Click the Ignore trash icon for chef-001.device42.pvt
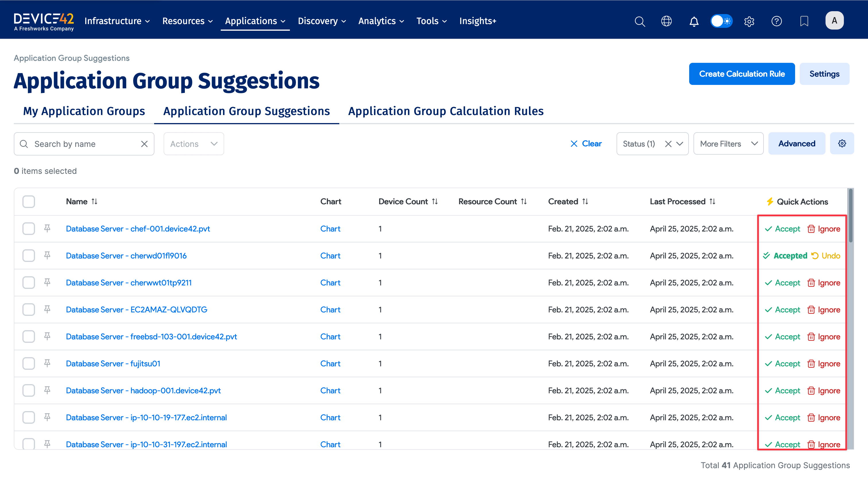 pos(812,228)
